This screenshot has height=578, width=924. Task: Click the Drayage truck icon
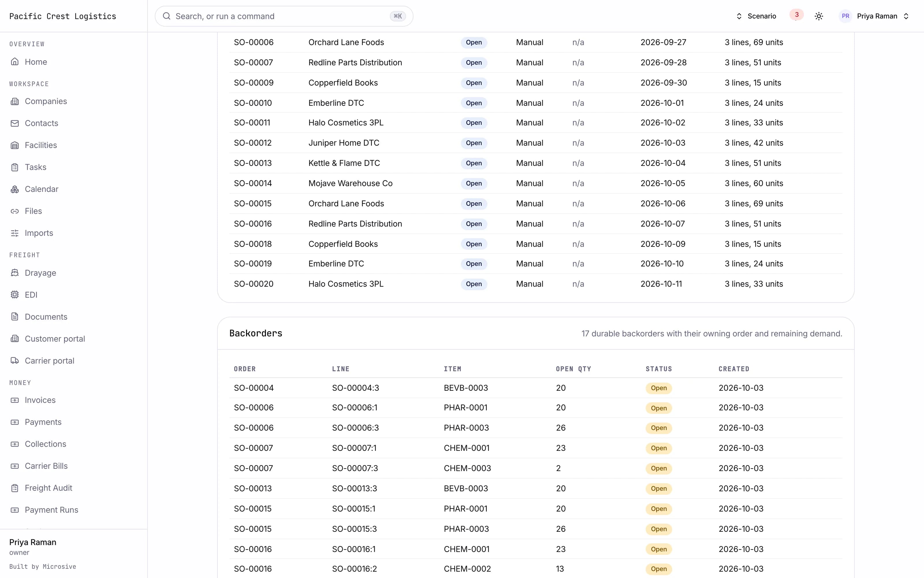click(14, 273)
